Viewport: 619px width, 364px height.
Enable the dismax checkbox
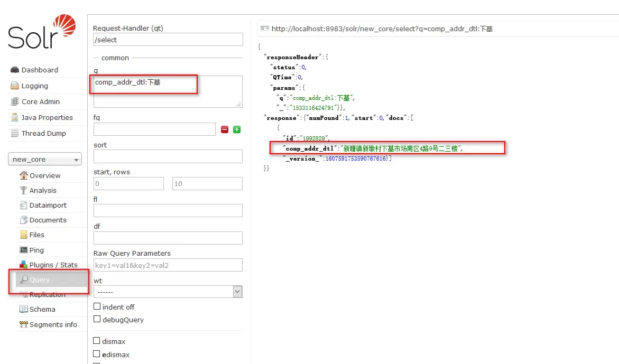coord(97,341)
